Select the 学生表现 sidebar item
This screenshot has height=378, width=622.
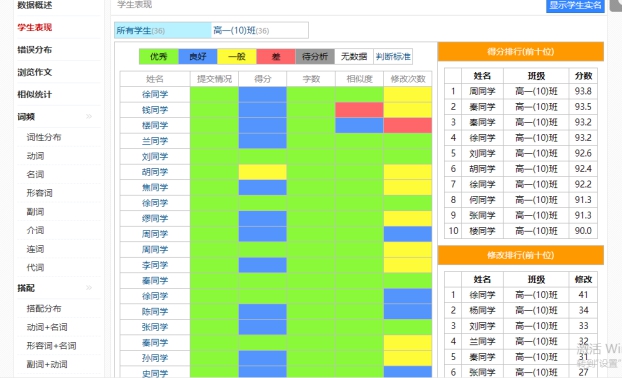pyautogui.click(x=35, y=27)
